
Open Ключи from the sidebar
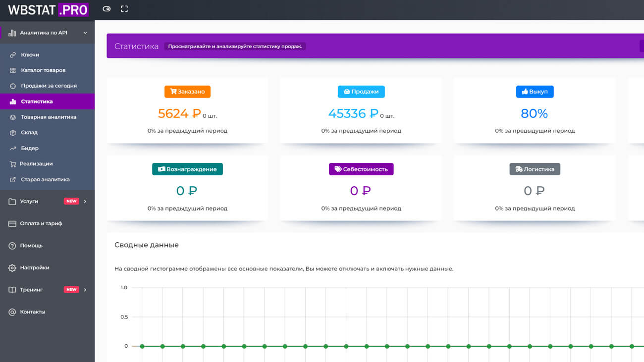click(30, 54)
